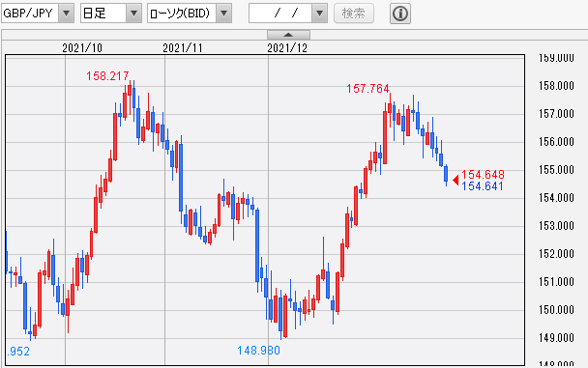Click the red current price arrow marker
This screenshot has height=368, width=588.
point(456,180)
